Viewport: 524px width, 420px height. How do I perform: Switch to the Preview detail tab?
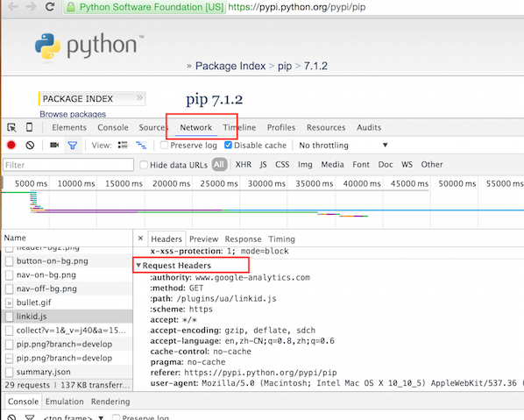point(203,239)
